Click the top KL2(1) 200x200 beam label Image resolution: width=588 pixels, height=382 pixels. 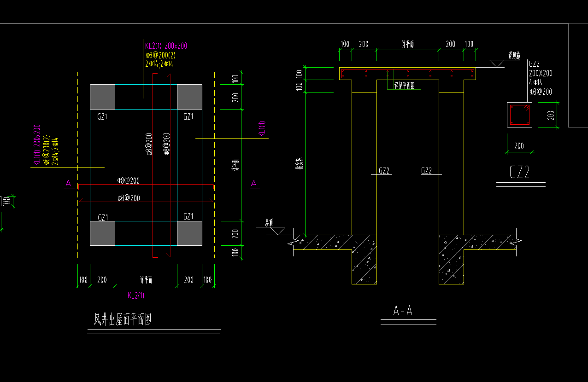point(166,46)
